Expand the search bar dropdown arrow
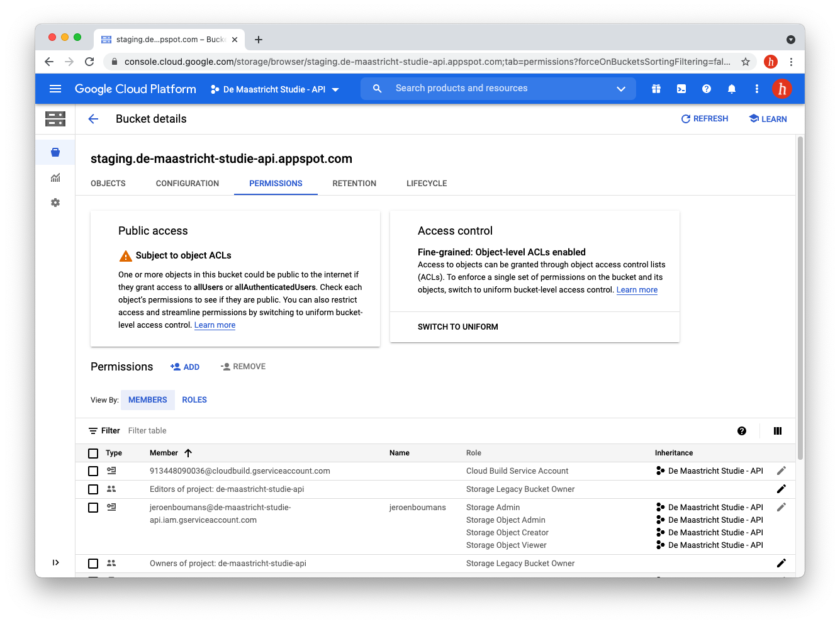This screenshot has width=840, height=624. coord(621,89)
